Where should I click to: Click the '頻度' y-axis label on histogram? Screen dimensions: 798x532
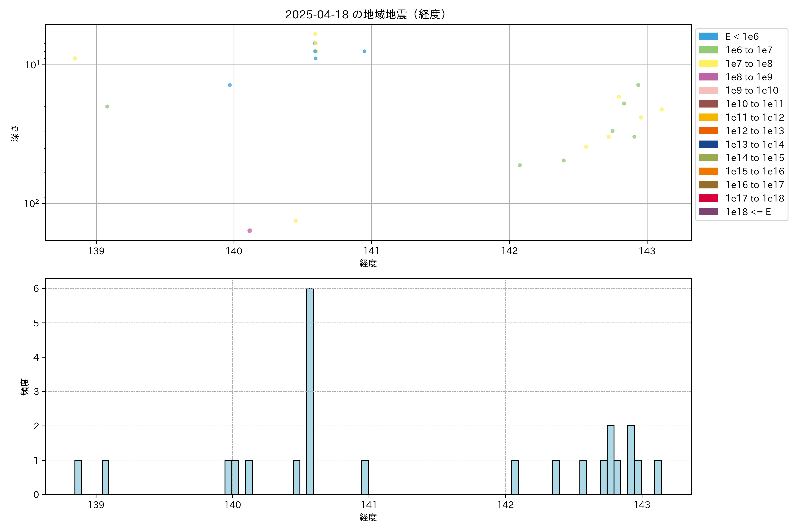(x=25, y=387)
